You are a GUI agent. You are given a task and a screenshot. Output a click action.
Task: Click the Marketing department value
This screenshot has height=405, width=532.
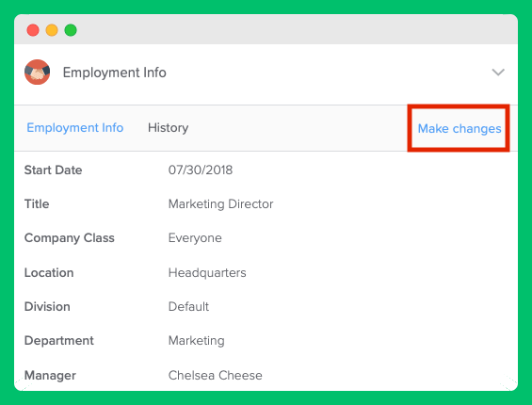tap(196, 341)
